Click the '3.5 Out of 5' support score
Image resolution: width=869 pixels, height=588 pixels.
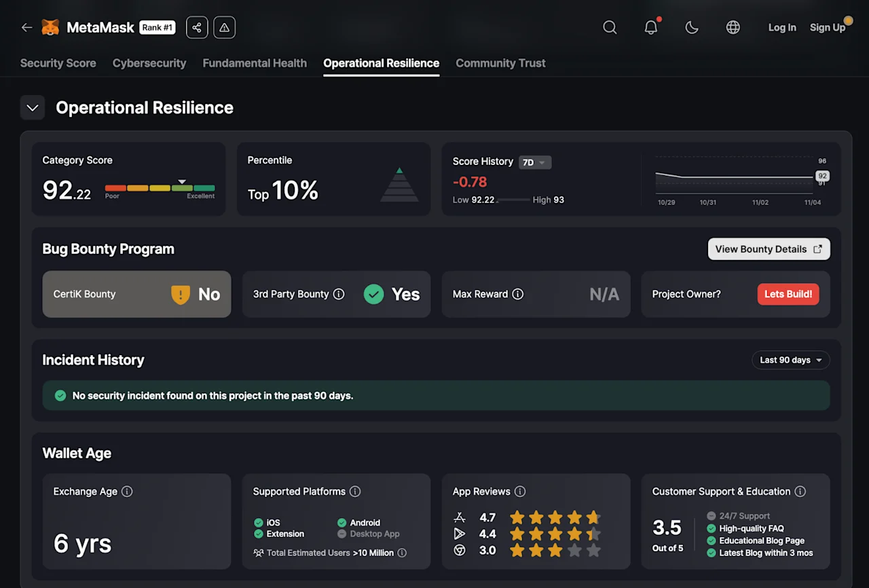pyautogui.click(x=667, y=534)
